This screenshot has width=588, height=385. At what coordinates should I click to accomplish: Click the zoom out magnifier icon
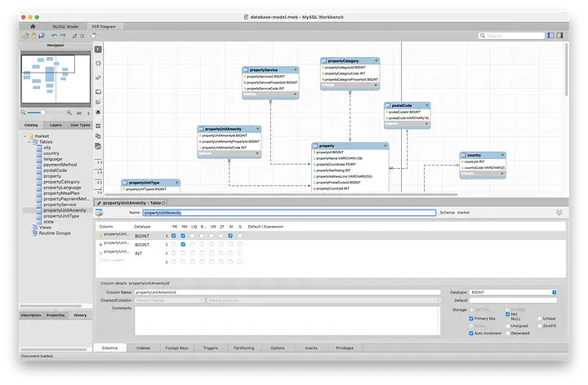point(23,113)
